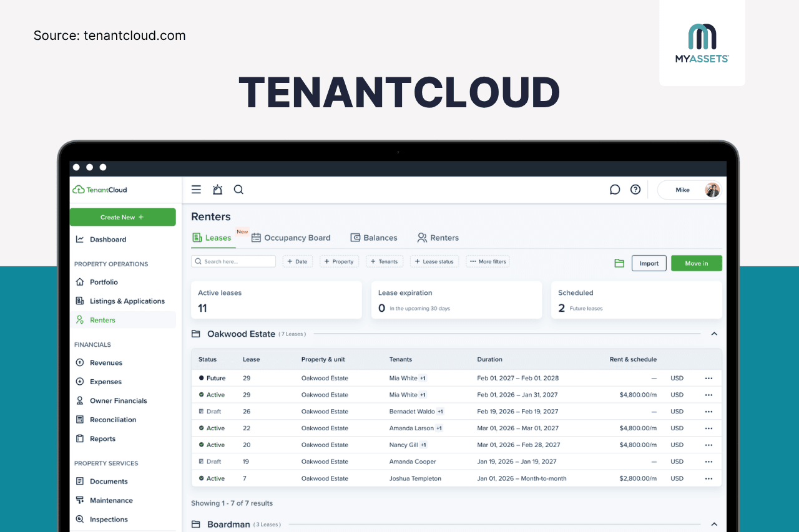Viewport: 799px width, 532px height.
Task: Click the Import button
Action: click(649, 263)
